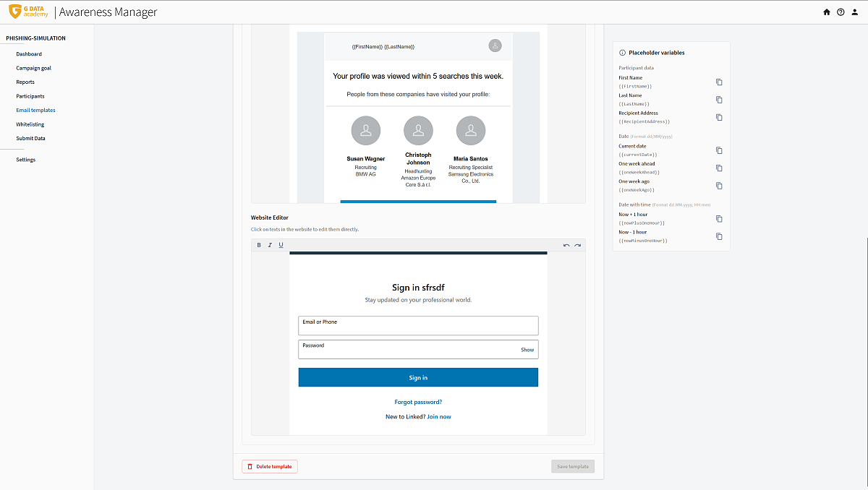Select Email templates in sidebar

pyautogui.click(x=36, y=111)
